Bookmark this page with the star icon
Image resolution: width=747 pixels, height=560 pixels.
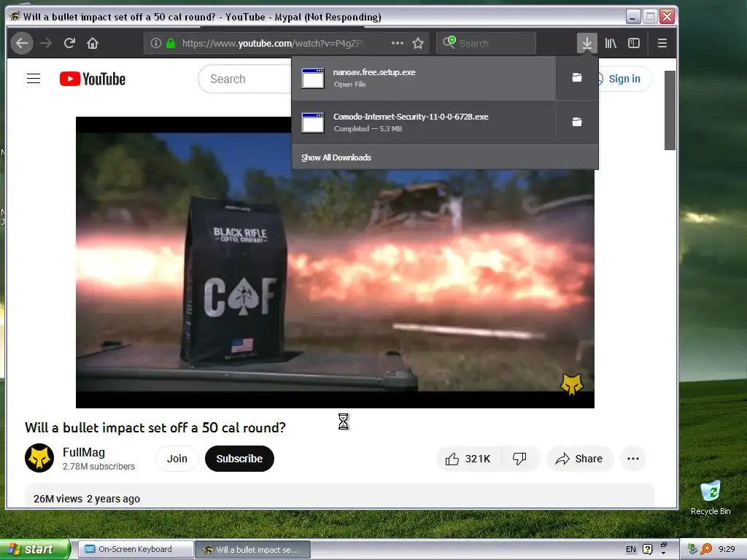[x=418, y=43]
